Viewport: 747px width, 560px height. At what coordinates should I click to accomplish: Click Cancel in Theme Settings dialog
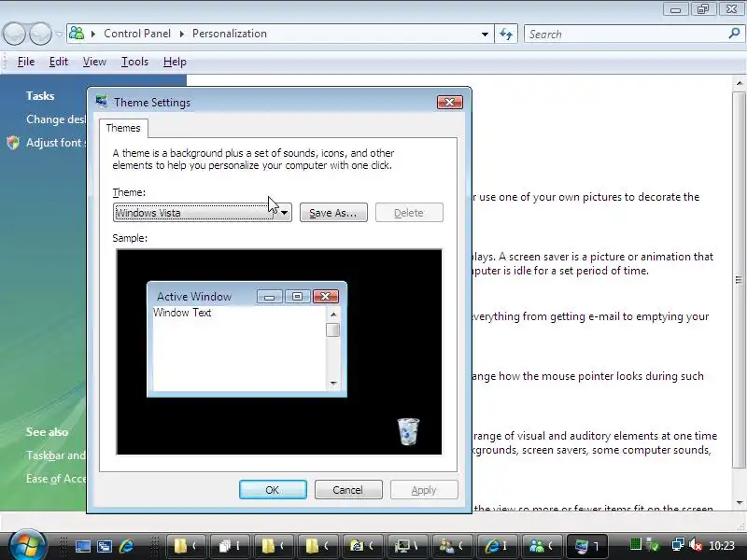348,490
